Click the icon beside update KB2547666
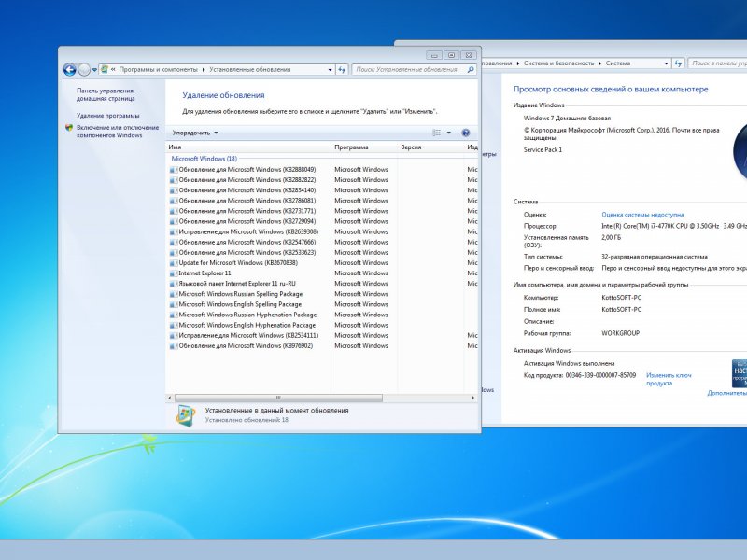This screenshot has height=560, width=747. pyautogui.click(x=174, y=243)
